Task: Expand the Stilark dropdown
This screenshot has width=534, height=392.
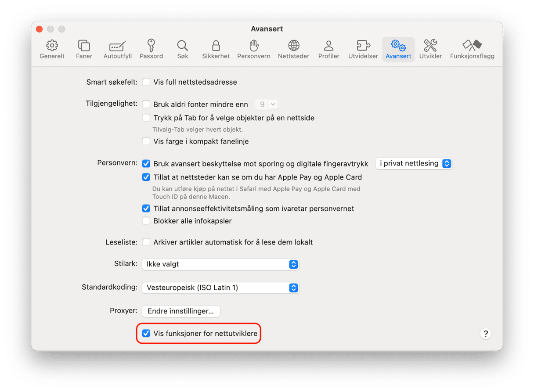Action: (220, 264)
